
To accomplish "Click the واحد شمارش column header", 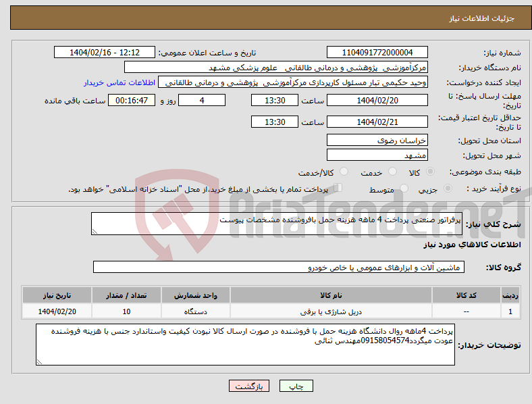I will click(195, 295).
